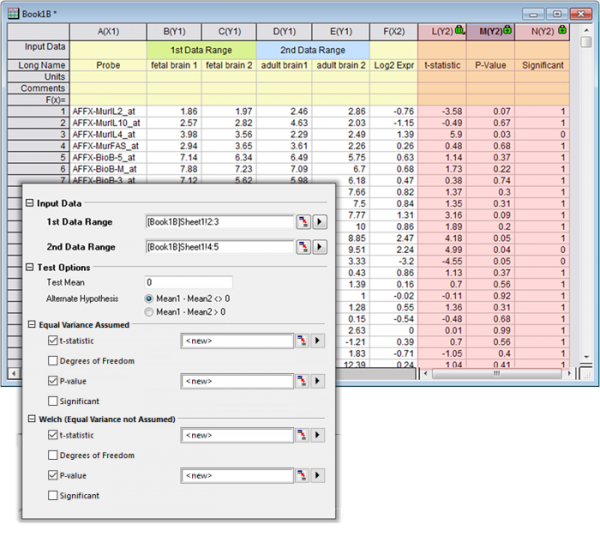
Task: Click range selector for Equal Variance t-statistic output
Action: (302, 341)
